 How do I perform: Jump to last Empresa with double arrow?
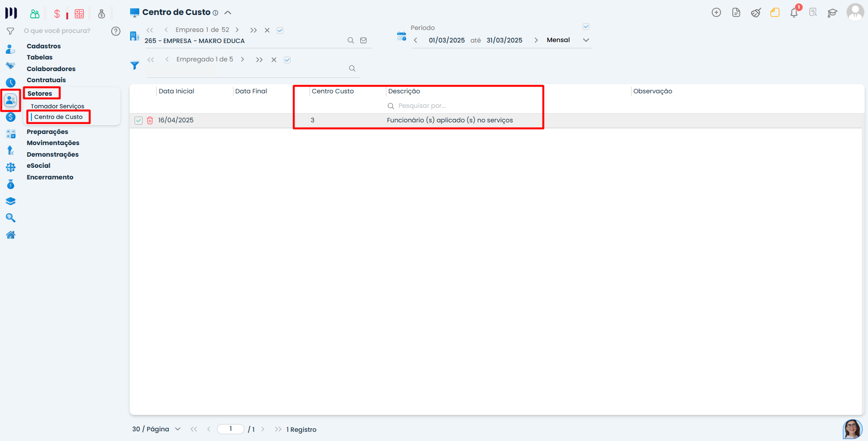click(253, 30)
